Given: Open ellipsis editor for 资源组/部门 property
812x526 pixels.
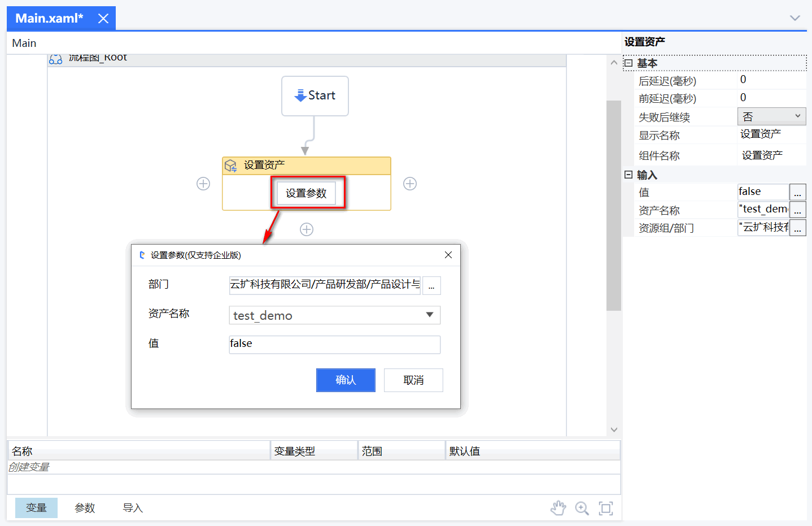Looking at the screenshot, I should 798,228.
